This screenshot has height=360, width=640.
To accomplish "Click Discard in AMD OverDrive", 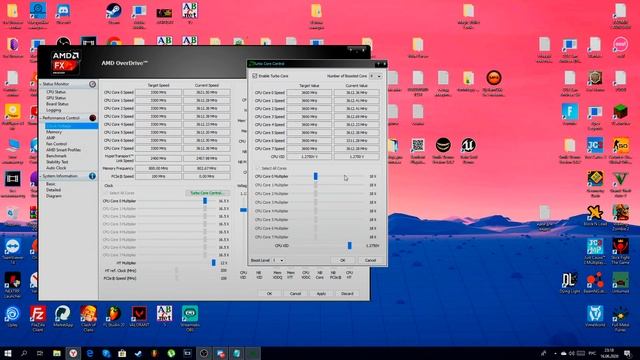I will pyautogui.click(x=347, y=293).
